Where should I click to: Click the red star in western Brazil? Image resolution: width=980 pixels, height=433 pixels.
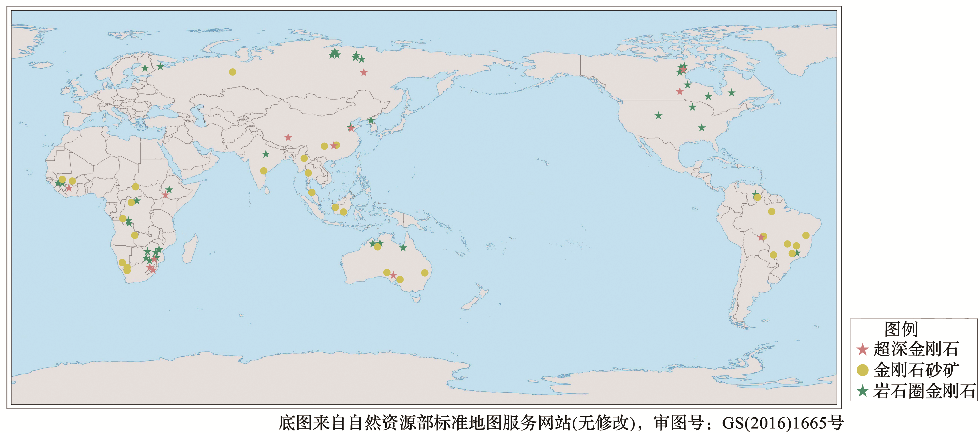[761, 237]
